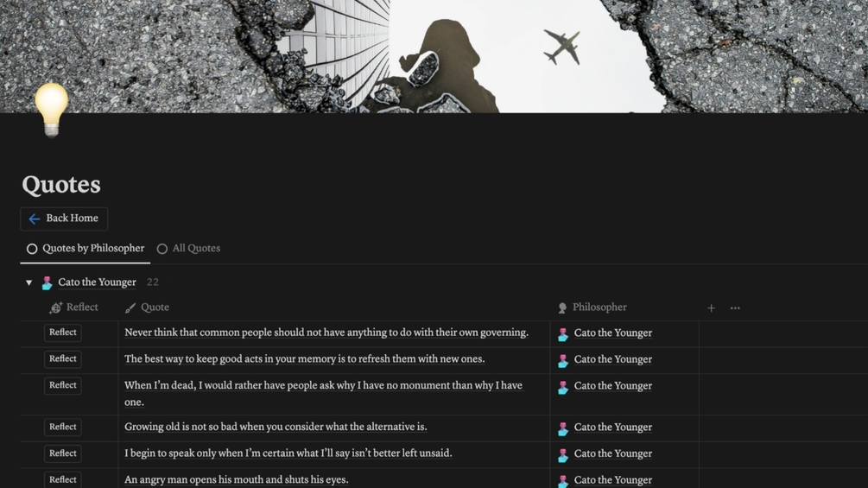Click the Cato the Younger group title
This screenshot has width=868, height=488.
(97, 282)
